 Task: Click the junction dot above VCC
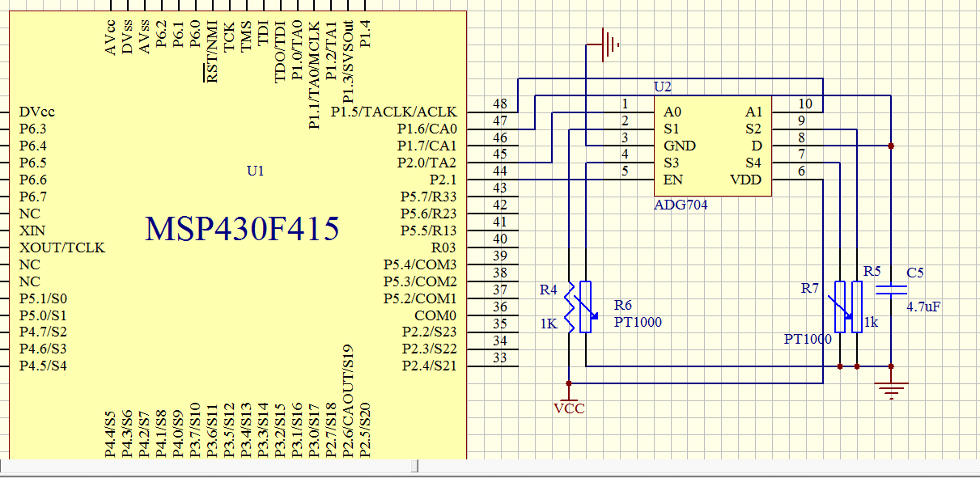click(x=570, y=383)
